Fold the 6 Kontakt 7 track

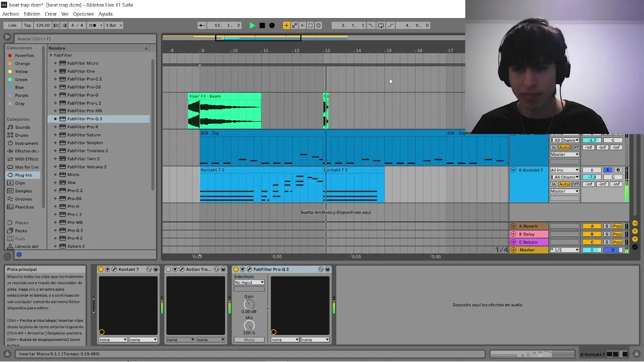[513, 170]
